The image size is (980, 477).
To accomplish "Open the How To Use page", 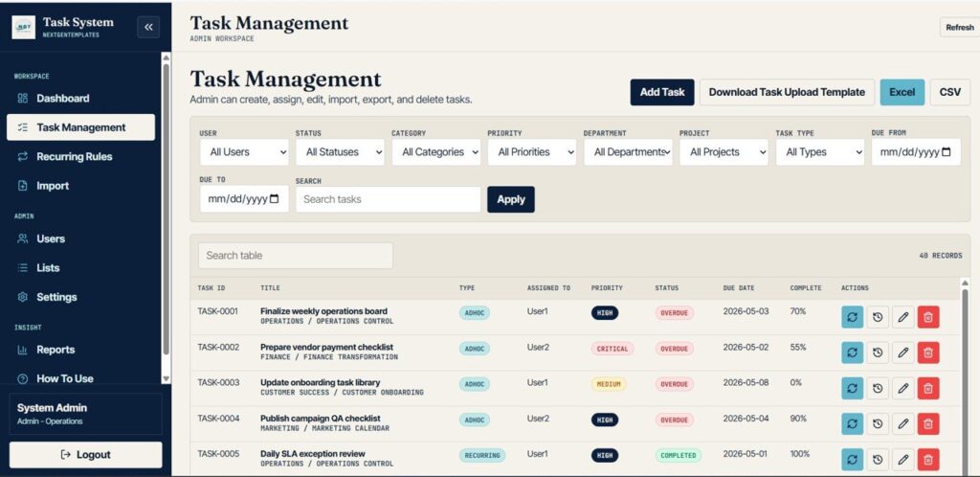I will tap(80, 378).
